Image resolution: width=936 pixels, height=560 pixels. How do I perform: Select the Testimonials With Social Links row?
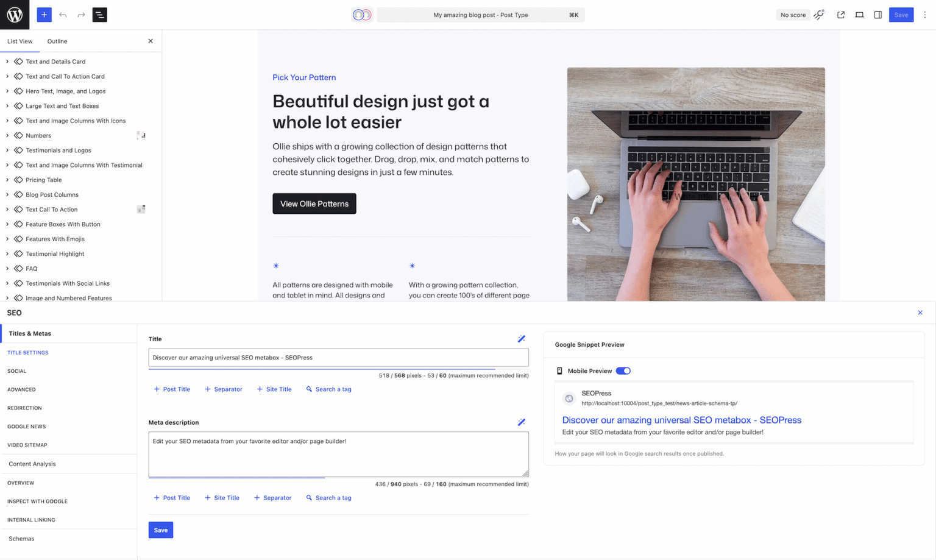click(x=81, y=283)
